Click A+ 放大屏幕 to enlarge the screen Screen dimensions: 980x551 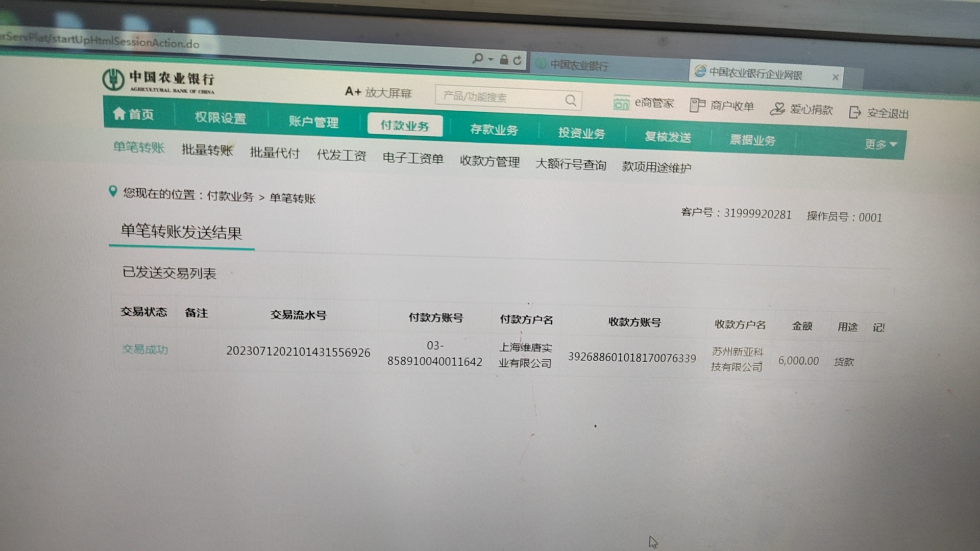(378, 92)
